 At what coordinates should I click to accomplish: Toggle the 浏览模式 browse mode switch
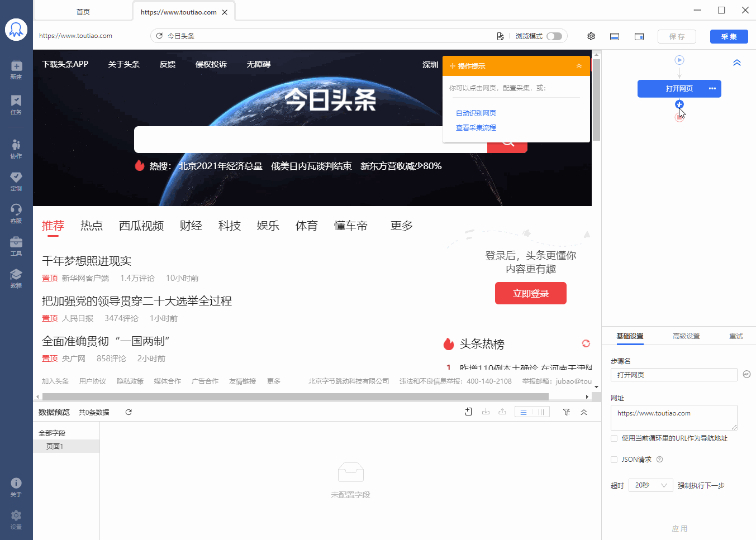coord(554,36)
